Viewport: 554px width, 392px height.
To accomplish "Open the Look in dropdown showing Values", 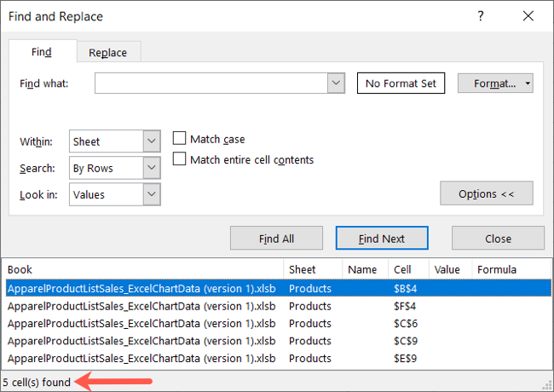I will click(x=152, y=194).
